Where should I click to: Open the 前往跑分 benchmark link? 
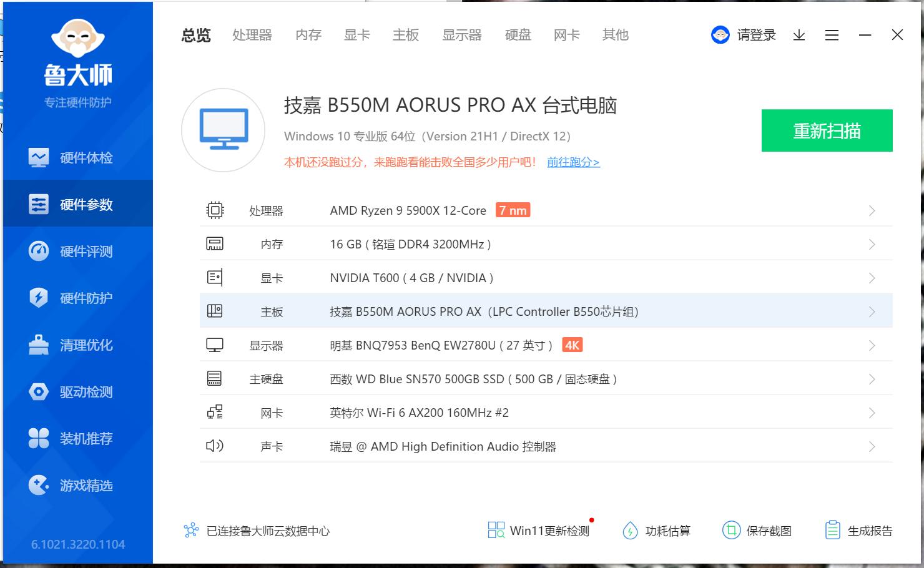pos(573,162)
